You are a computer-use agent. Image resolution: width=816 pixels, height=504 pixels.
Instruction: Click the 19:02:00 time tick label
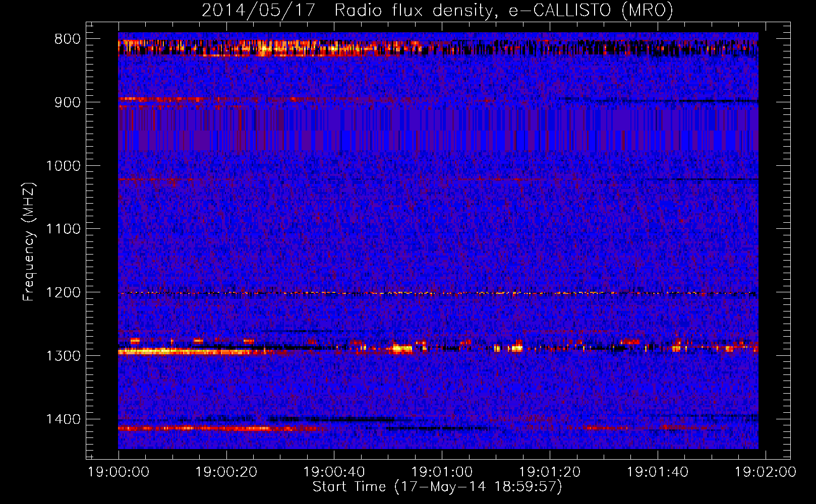(x=766, y=472)
